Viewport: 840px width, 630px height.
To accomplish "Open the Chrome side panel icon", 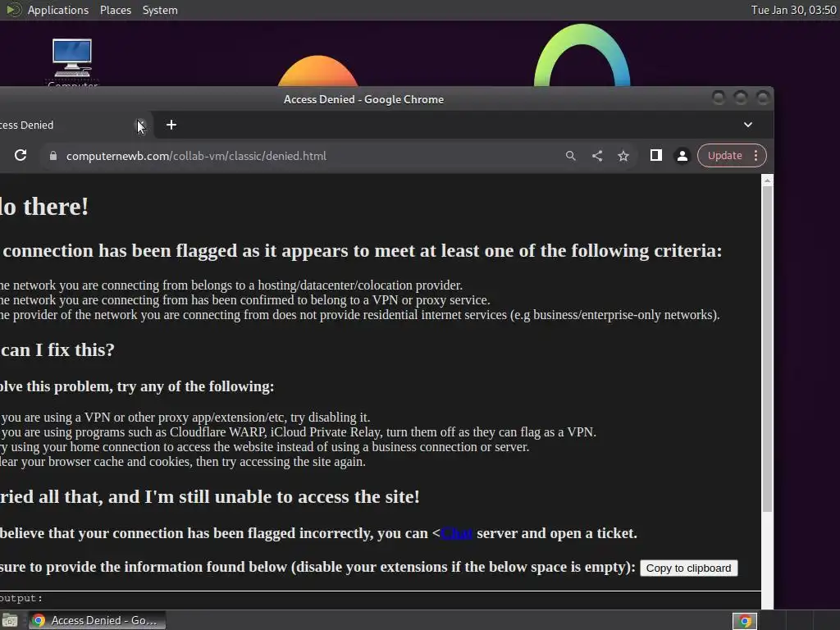I will tap(655, 155).
